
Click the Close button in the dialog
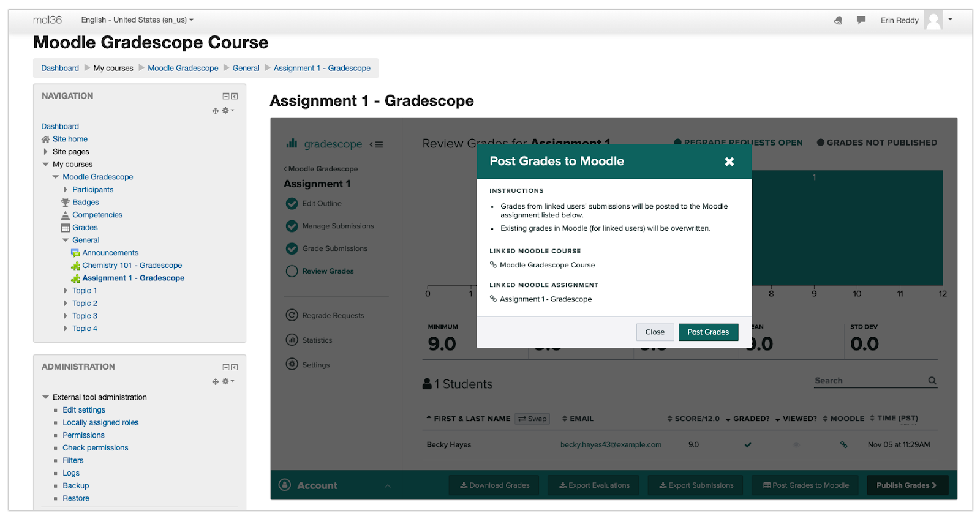[x=655, y=332]
